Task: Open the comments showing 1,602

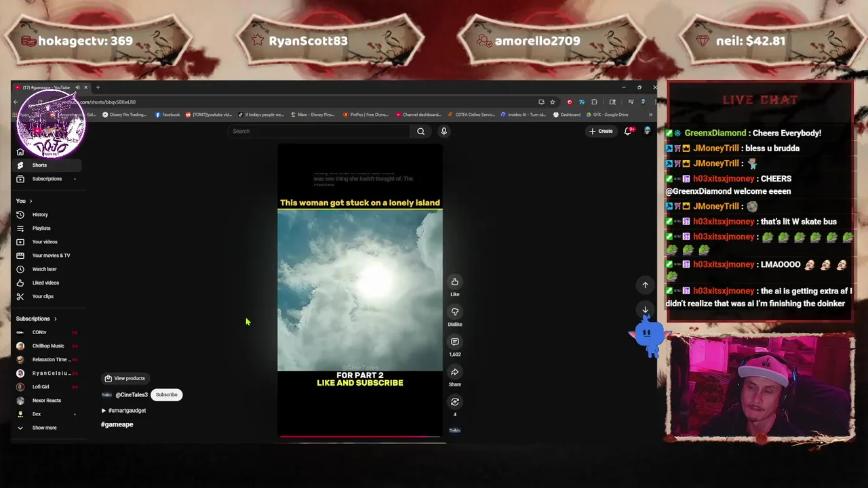Action: (455, 342)
